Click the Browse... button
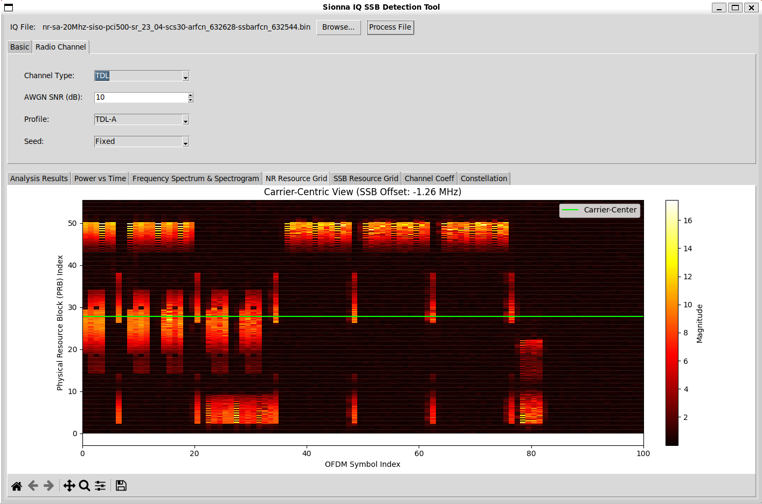The width and height of the screenshot is (762, 504). tap(338, 27)
